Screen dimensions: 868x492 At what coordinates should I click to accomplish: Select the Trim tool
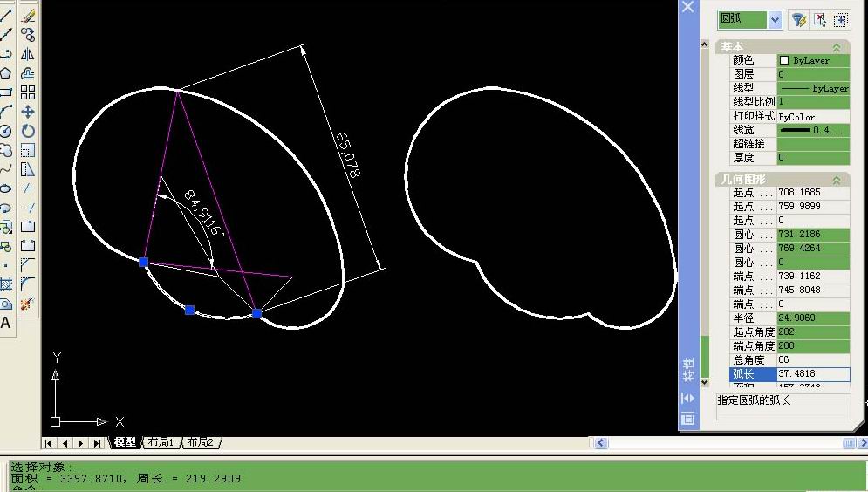[x=28, y=188]
